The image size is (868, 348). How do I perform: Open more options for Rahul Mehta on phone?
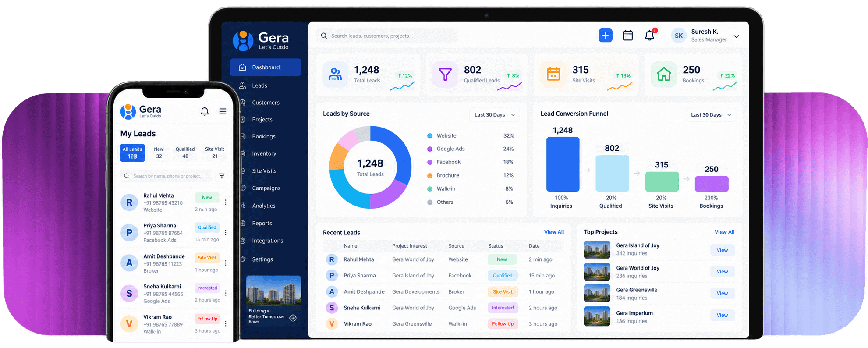[x=226, y=202]
